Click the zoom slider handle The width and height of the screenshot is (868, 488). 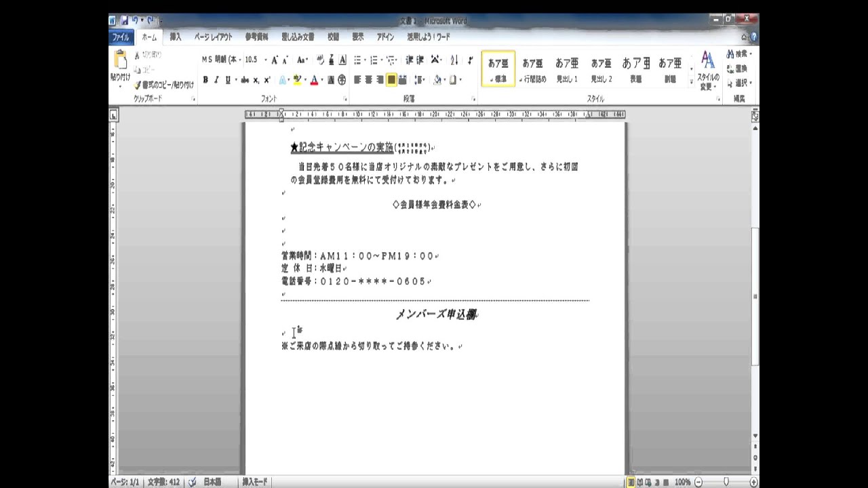[x=726, y=482]
